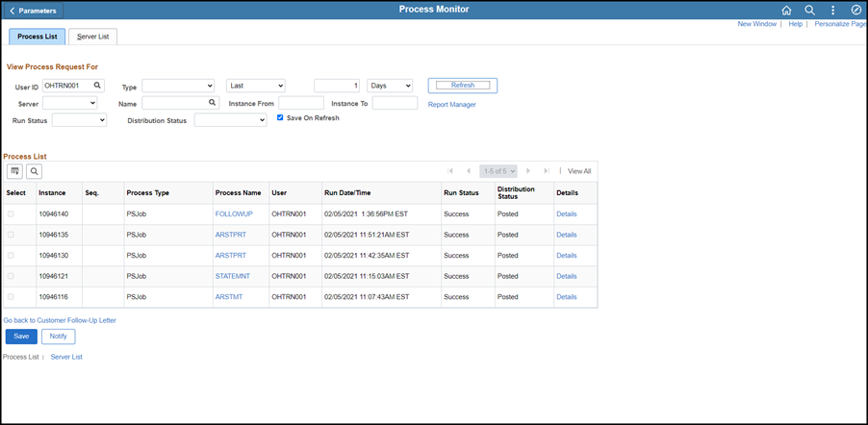Click the Refresh button
The width and height of the screenshot is (868, 425).
tap(463, 86)
